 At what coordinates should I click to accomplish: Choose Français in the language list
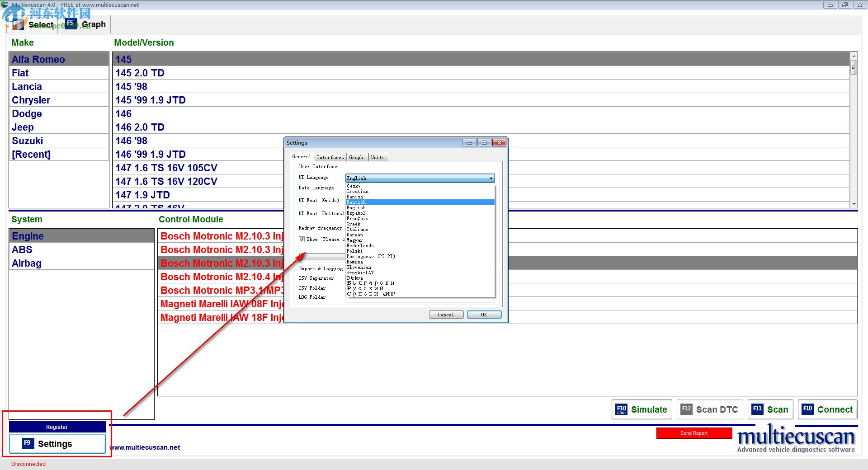click(x=420, y=218)
